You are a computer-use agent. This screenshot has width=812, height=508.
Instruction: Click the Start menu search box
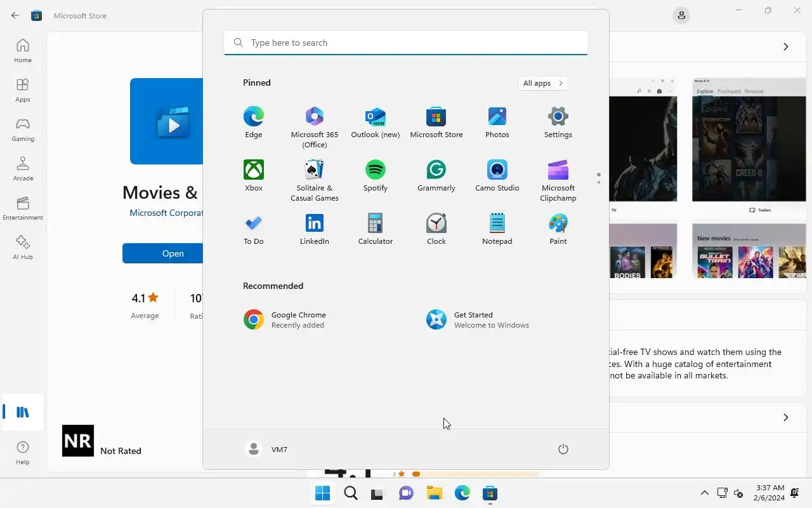tap(406, 43)
